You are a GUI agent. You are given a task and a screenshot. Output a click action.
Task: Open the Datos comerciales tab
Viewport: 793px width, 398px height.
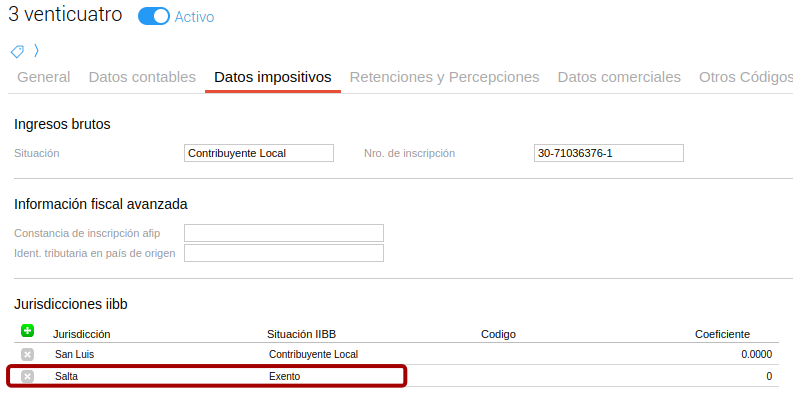pos(619,77)
